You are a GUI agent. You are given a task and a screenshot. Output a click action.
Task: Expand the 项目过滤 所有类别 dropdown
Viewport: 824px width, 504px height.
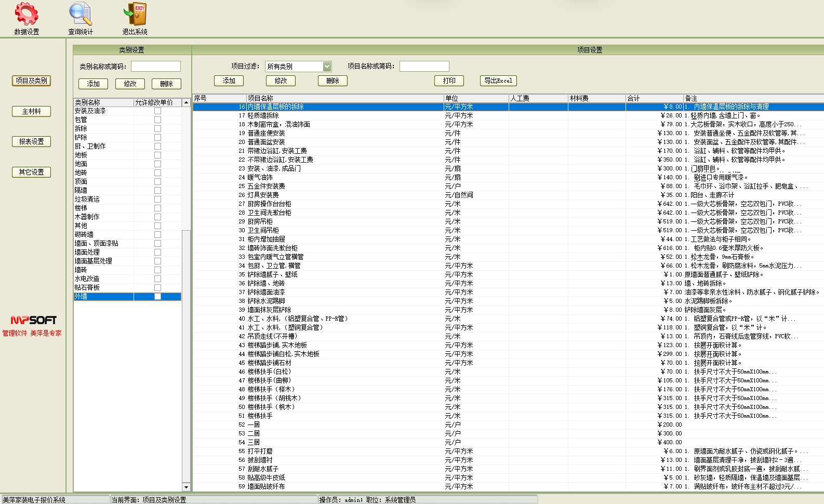coord(327,67)
